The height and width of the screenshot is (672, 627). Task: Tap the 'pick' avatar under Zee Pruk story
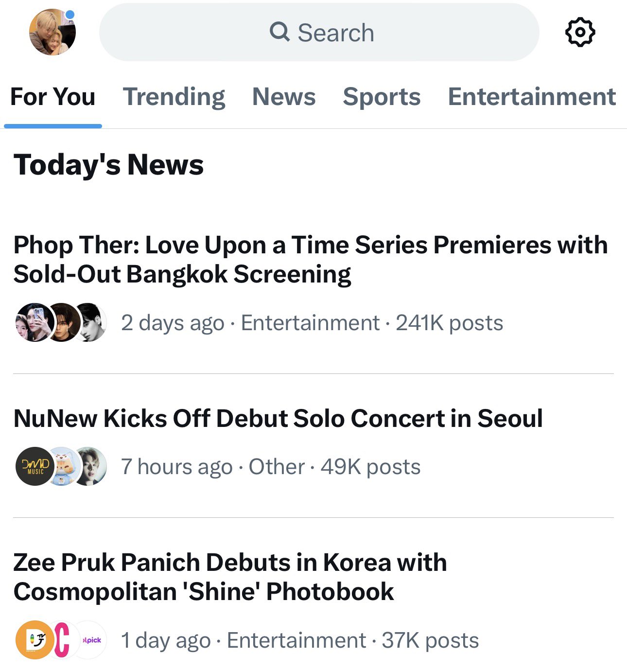(92, 640)
